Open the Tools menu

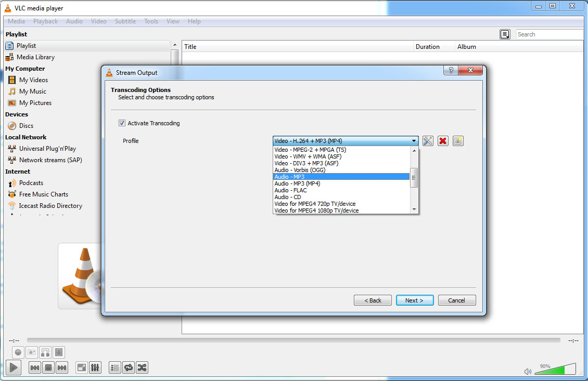(x=151, y=21)
